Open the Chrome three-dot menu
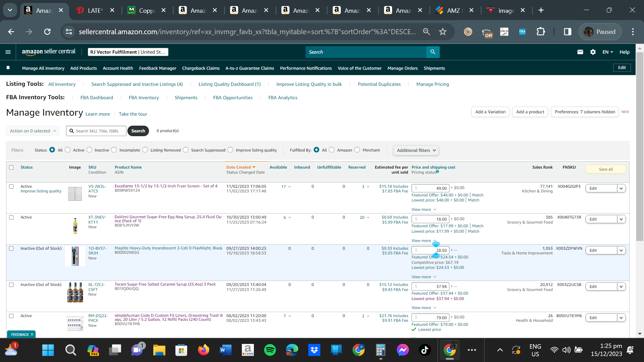 [x=633, y=32]
